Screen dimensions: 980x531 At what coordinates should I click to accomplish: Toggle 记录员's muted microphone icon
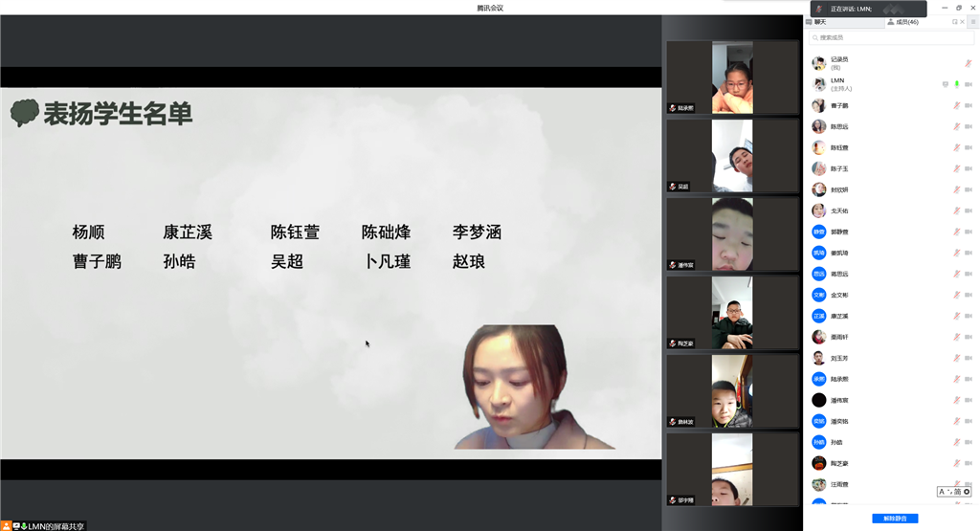coord(968,63)
